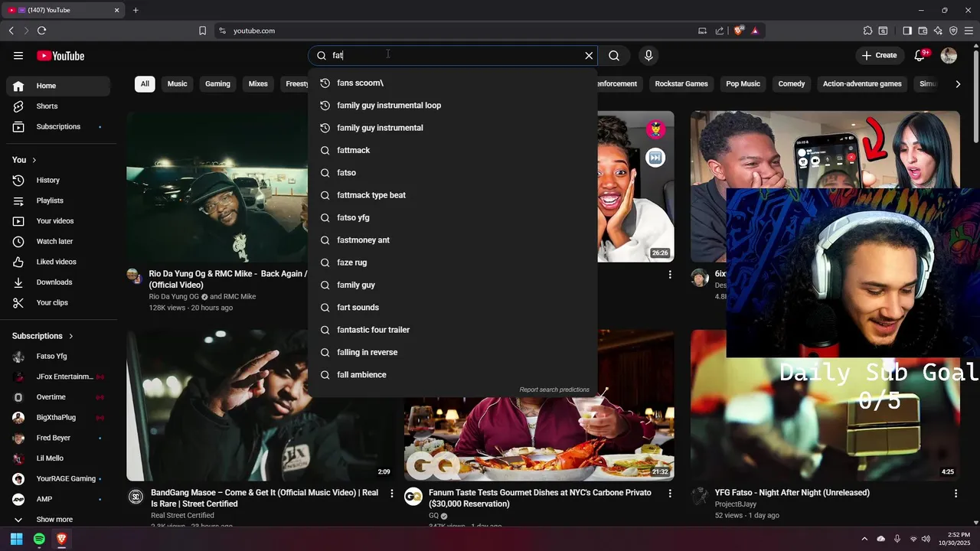Open Downloads in sidebar
Viewport: 980px width, 551px height.
(x=58, y=282)
